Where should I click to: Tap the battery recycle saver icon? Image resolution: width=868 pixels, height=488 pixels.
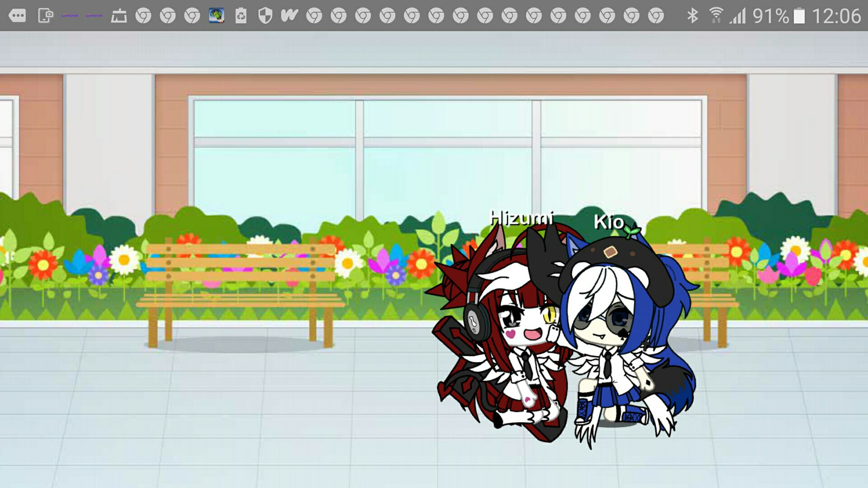point(241,16)
